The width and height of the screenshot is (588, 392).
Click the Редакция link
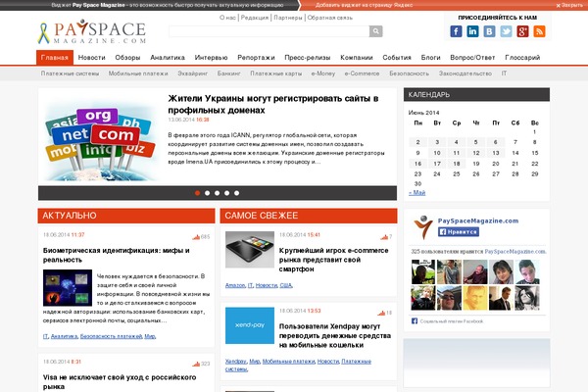255,18
